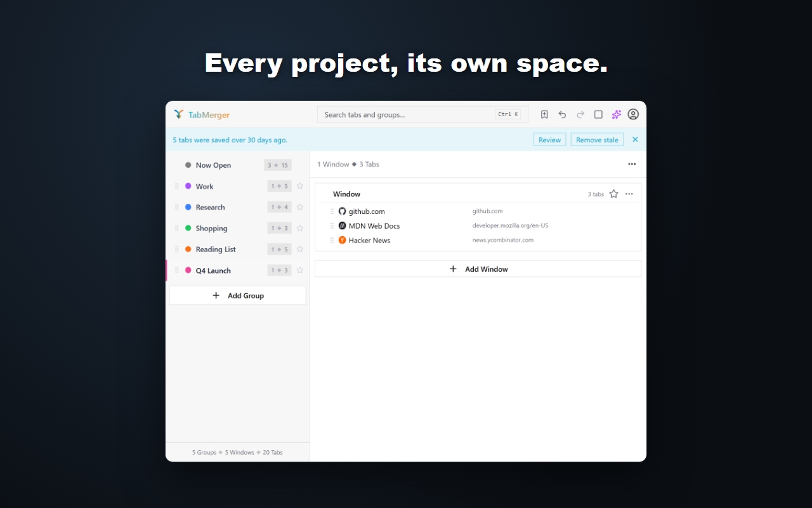Open the purple sparkle AI feature
The image size is (812, 508).
(x=616, y=115)
